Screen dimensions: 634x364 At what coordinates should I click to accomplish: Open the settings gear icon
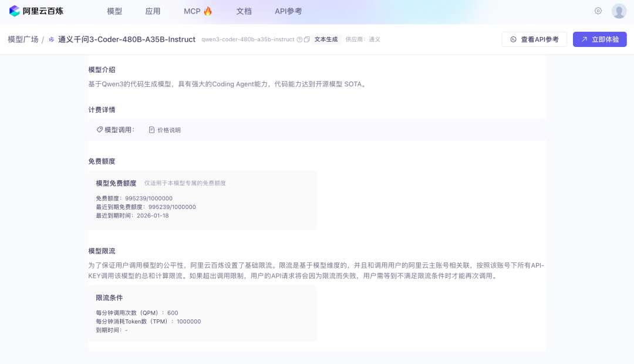[x=598, y=11]
